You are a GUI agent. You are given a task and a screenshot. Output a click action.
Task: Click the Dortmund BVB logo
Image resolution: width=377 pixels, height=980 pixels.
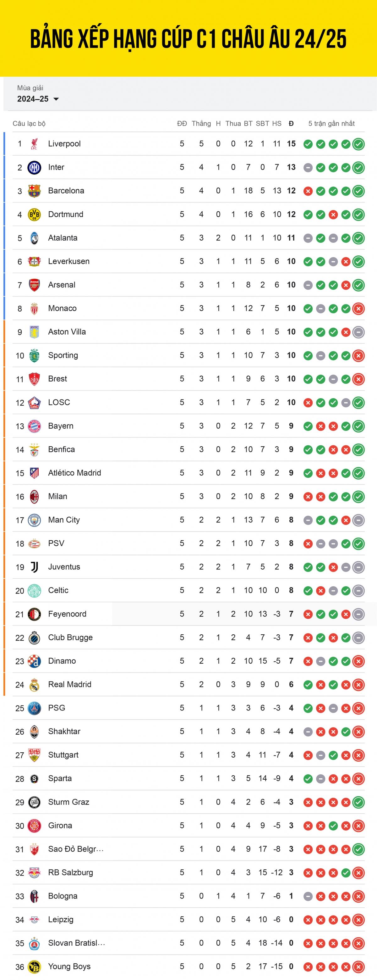point(34,214)
